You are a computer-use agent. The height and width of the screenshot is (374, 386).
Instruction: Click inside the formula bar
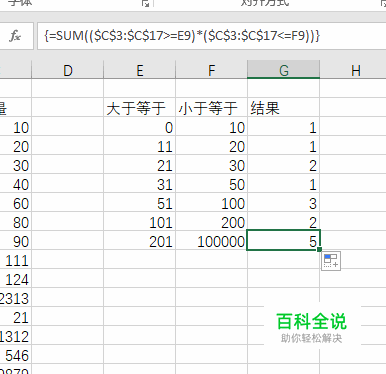[x=212, y=36]
